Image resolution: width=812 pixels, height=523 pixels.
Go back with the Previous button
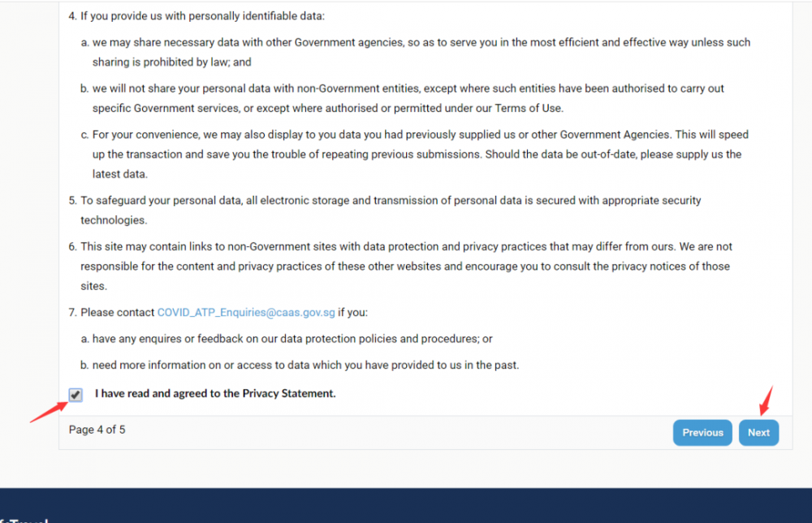point(702,433)
